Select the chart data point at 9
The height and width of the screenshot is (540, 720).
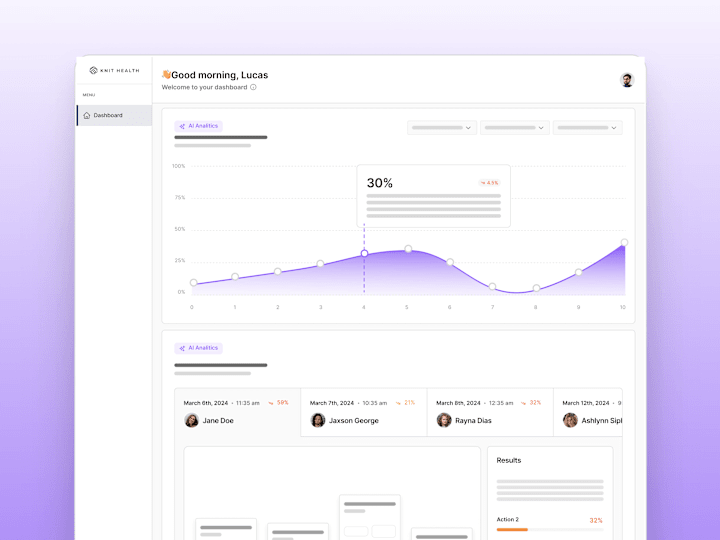click(579, 272)
